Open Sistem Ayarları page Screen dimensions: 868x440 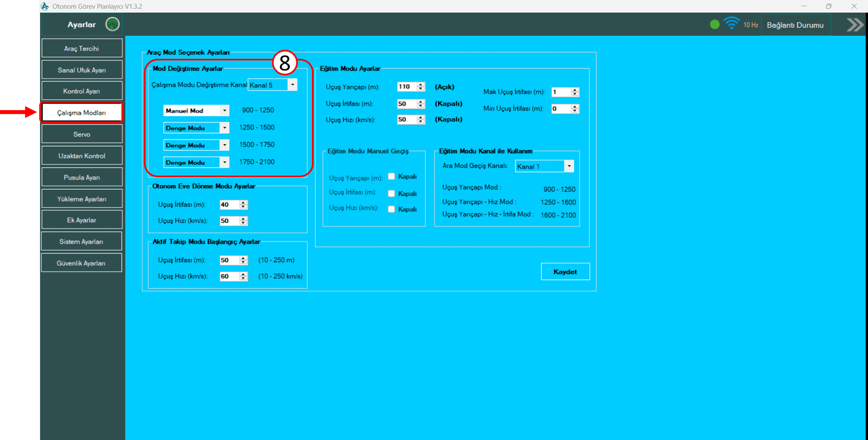pyautogui.click(x=82, y=241)
